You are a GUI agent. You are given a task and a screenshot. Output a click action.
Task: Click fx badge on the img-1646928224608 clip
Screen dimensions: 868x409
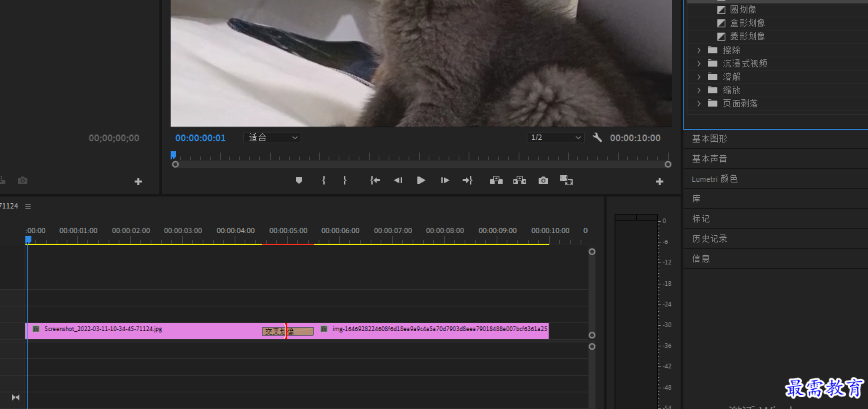[324, 329]
